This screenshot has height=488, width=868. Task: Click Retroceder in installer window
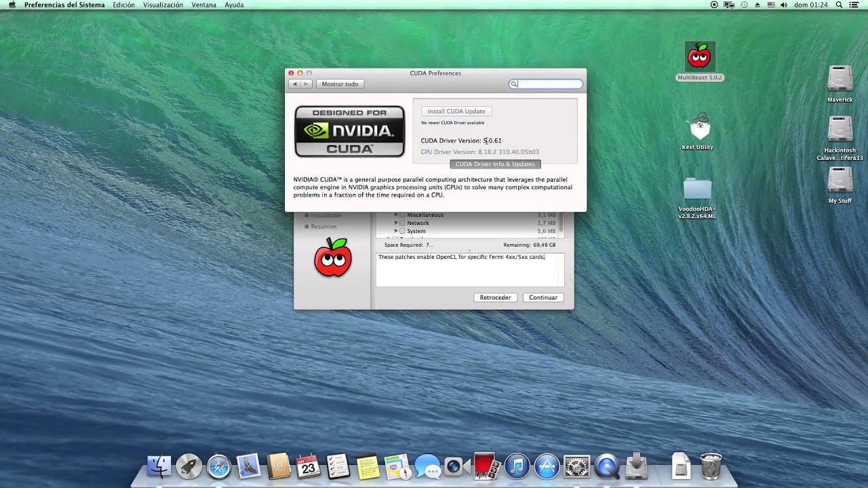click(x=495, y=298)
